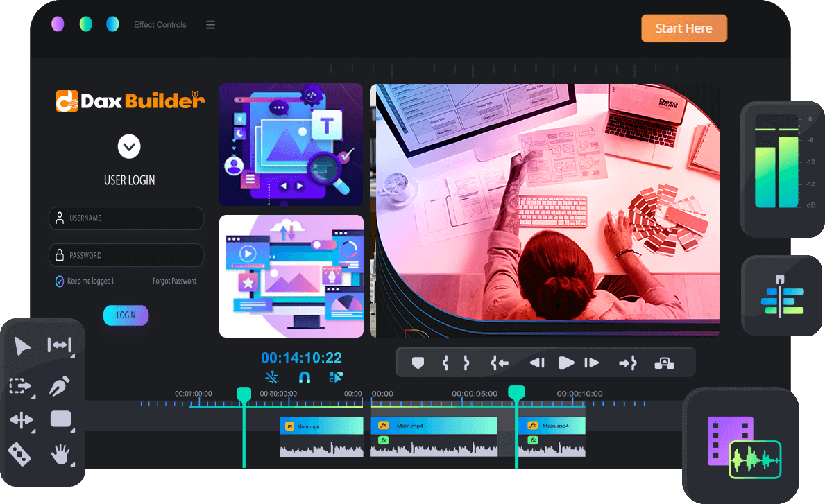Click the Forgot Password link

tap(174, 281)
